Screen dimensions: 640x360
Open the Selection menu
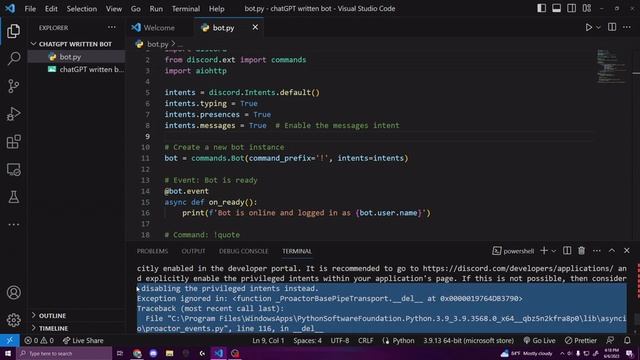[82, 9]
